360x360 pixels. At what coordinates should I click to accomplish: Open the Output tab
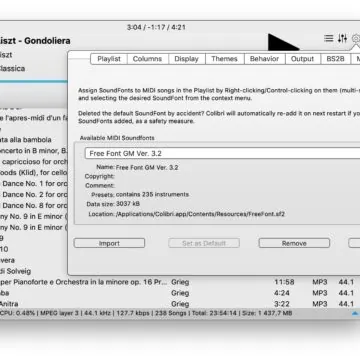pyautogui.click(x=302, y=59)
